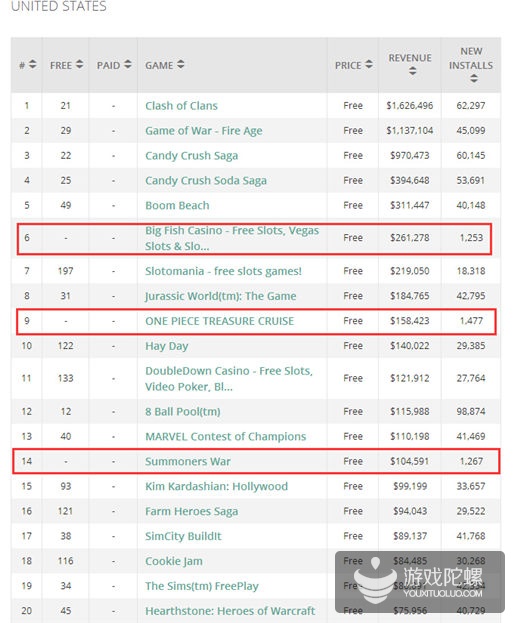Viewport: 520px width, 623px height.
Task: Open the Boom Beach game link
Action: point(177,205)
